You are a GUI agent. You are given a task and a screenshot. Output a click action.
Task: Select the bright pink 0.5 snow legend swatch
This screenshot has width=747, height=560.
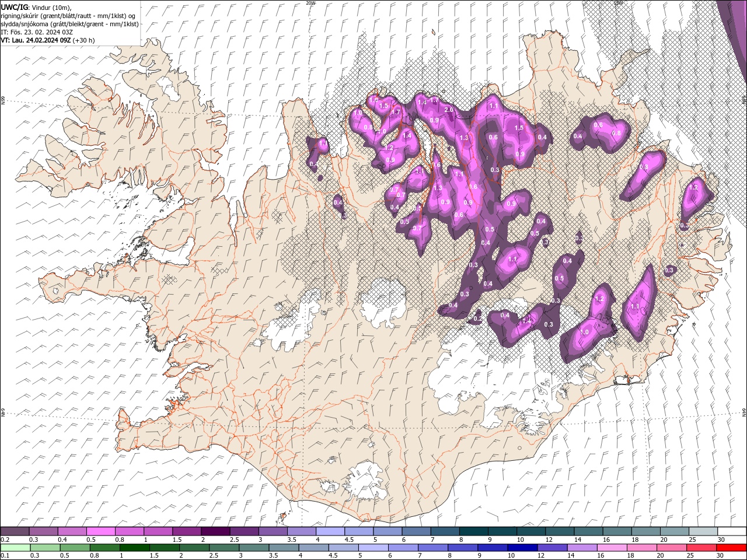(100, 531)
